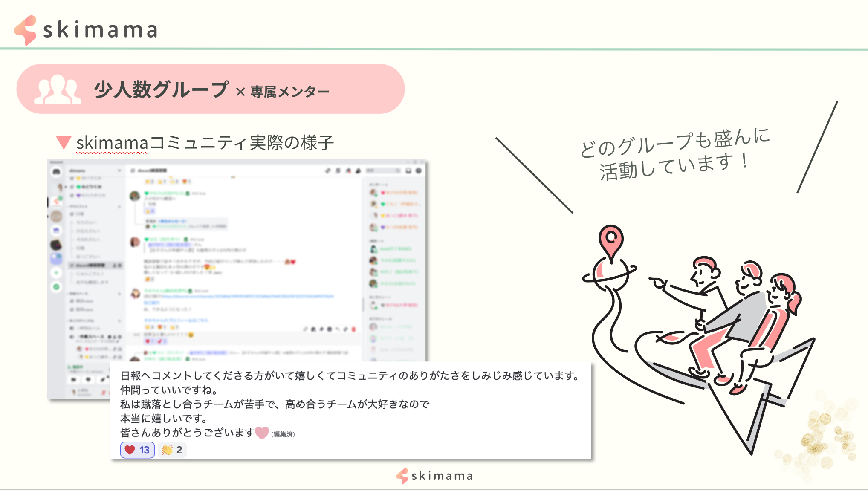The height and width of the screenshot is (491, 868).
Task: Click the three-people group icon
Action: (57, 90)
